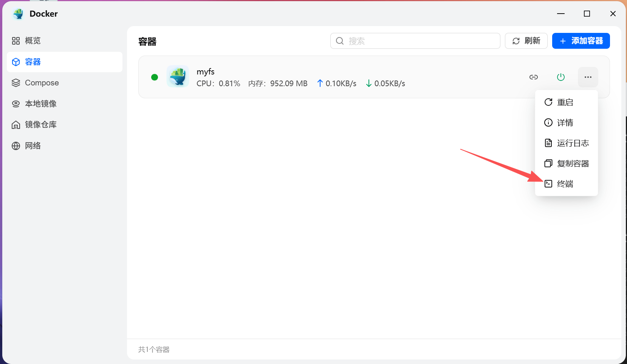Click the Docker whale logo
This screenshot has height=364, width=627.
(18, 14)
